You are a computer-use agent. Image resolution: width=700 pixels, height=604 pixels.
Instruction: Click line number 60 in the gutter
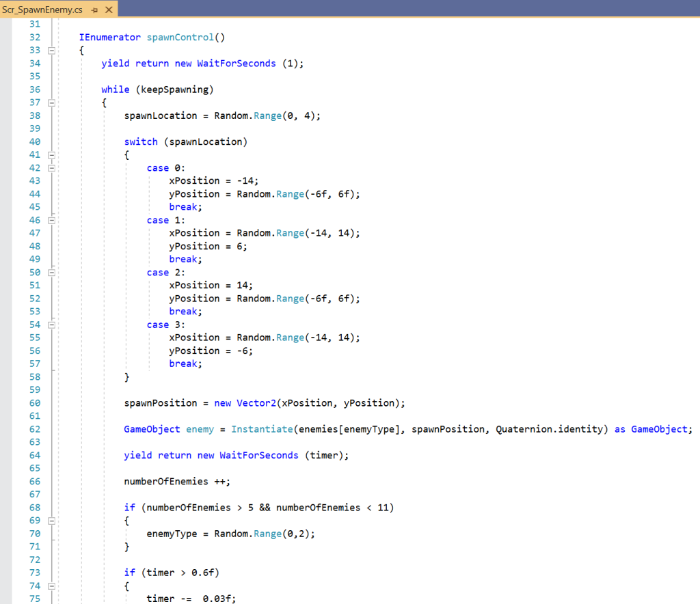(x=35, y=403)
